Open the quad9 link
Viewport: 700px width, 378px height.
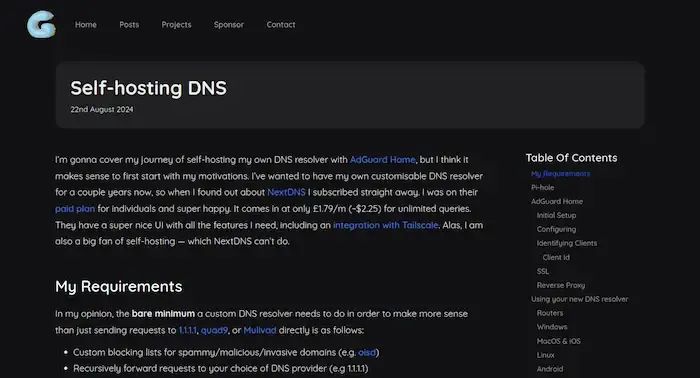(x=214, y=330)
